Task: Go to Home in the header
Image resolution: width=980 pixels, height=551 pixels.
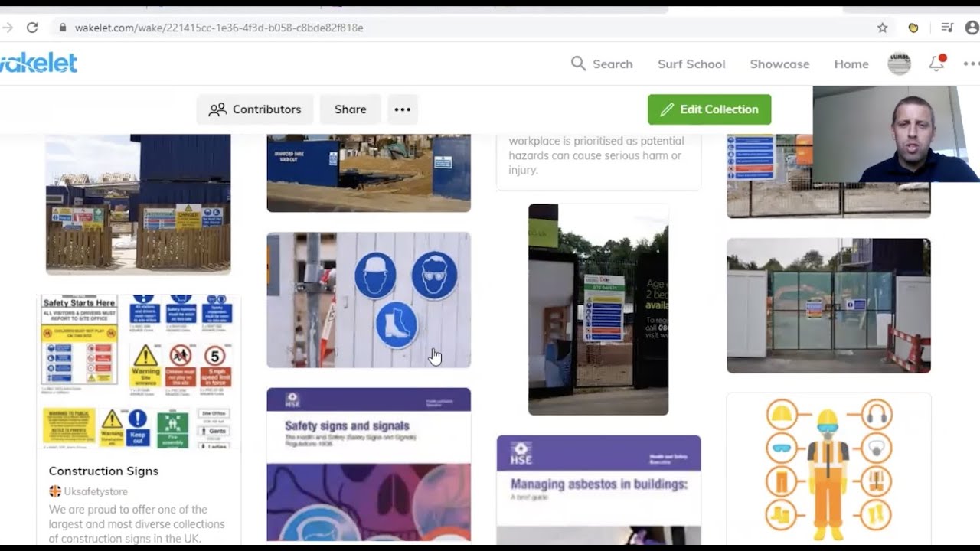Action: [x=851, y=64]
